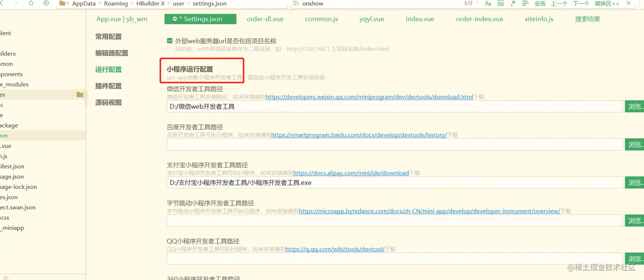Open 源码视图 settings section
The width and height of the screenshot is (644, 280).
(109, 103)
